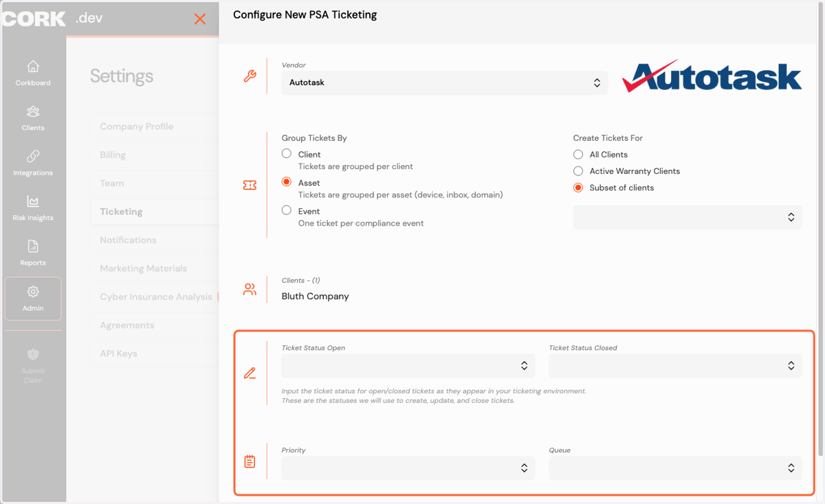825x504 pixels.
Task: Open Company Profile settings
Action: point(137,127)
